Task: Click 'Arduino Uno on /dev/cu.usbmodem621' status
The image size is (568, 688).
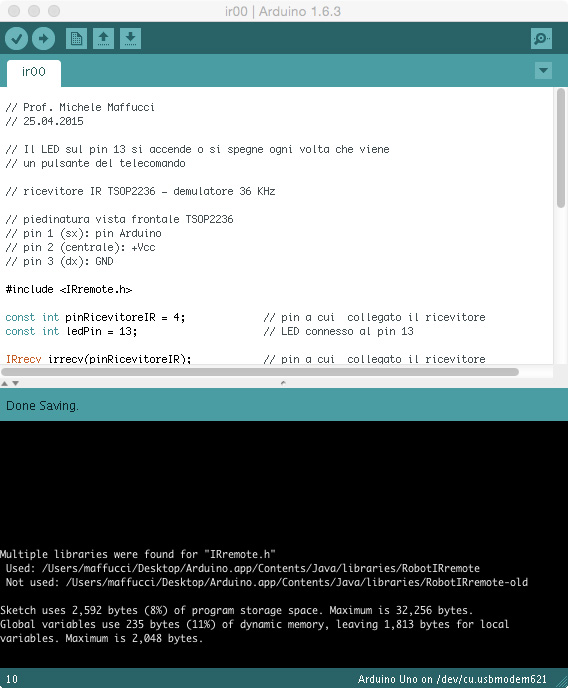Action: [x=452, y=679]
